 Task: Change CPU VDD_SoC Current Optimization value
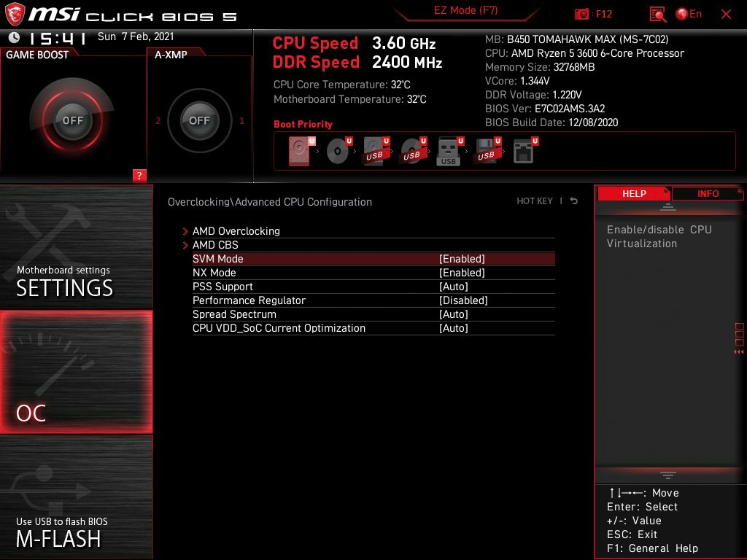pos(454,328)
